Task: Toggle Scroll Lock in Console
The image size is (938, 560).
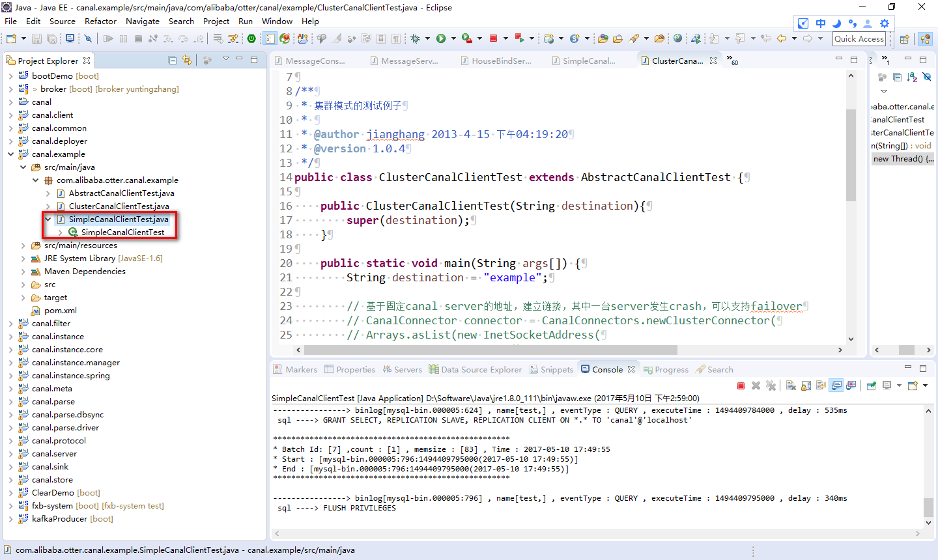Action: (x=806, y=385)
